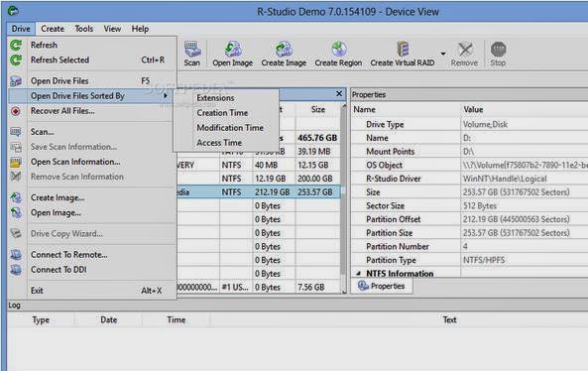
Task: Click the Scan toolbar icon
Action: click(x=192, y=50)
